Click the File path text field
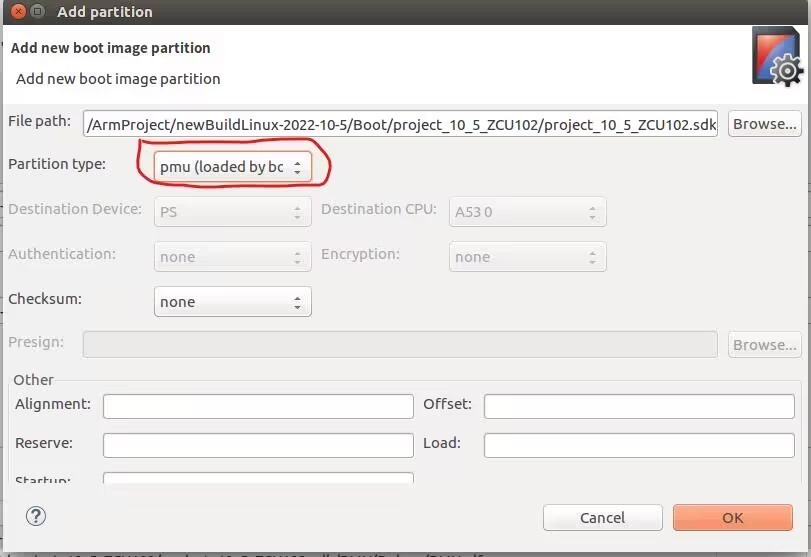 pos(400,124)
